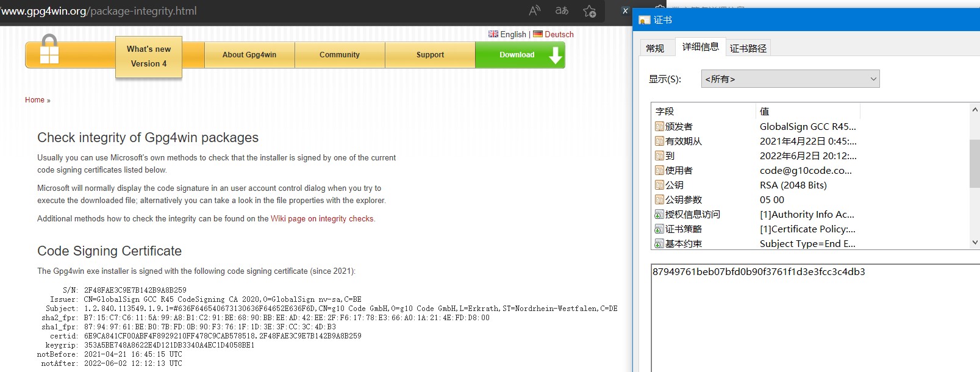Click the green Download button
980x372 pixels.
click(x=520, y=55)
